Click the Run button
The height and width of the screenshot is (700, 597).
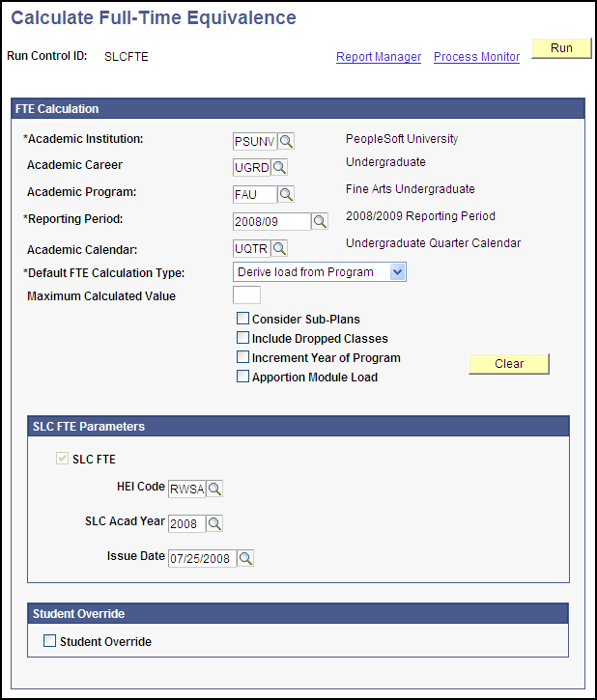561,48
